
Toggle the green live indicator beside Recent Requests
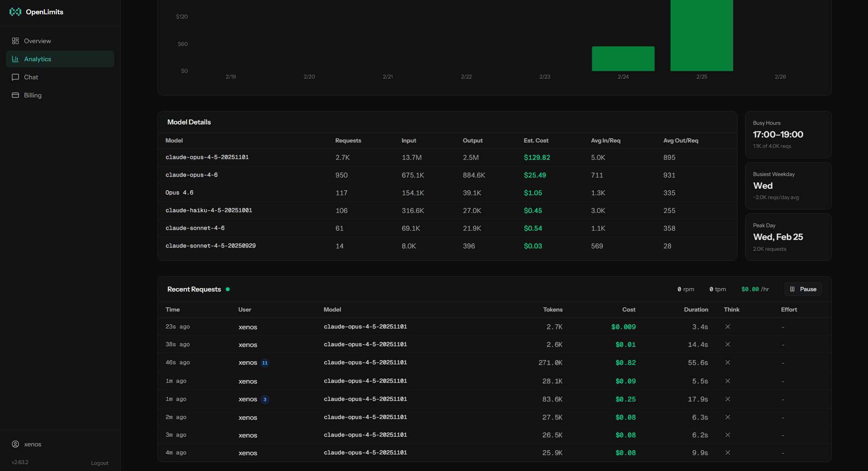pyautogui.click(x=228, y=289)
